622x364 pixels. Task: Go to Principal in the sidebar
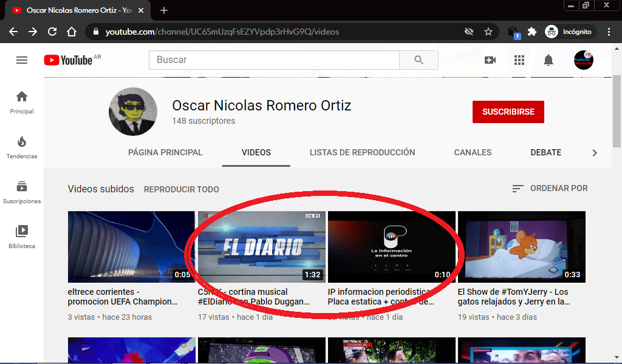tap(22, 103)
